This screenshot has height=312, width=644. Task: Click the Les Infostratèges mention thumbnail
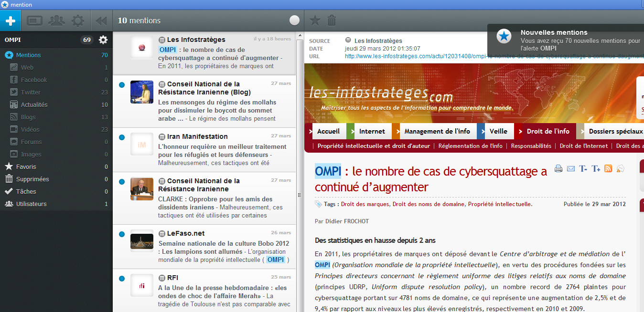(x=142, y=48)
